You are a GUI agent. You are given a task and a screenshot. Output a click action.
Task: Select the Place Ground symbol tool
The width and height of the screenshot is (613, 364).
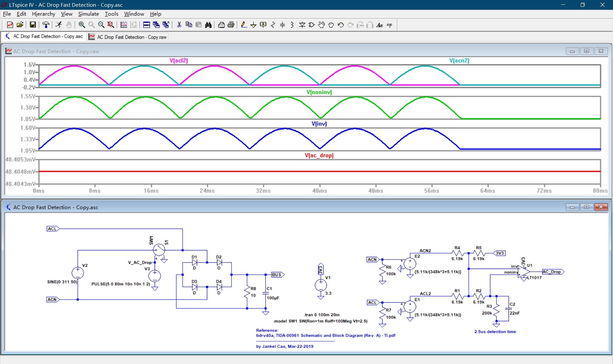(253, 25)
